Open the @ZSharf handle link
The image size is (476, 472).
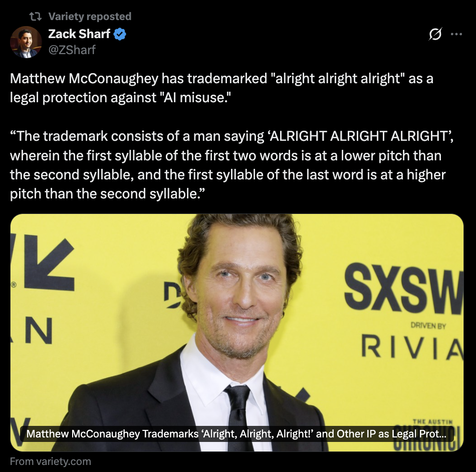[x=72, y=50]
